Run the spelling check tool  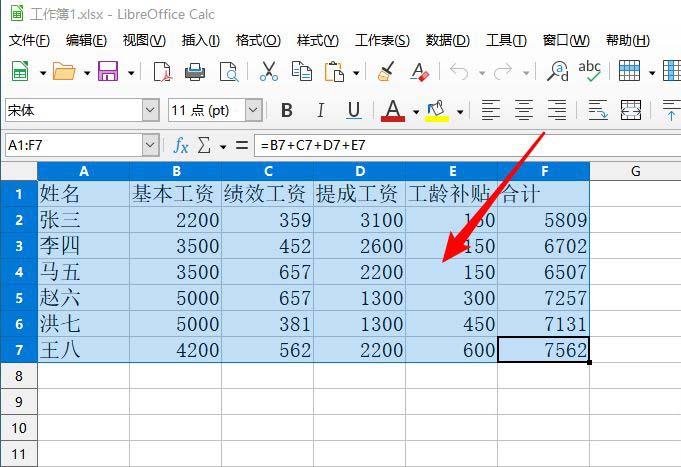590,72
